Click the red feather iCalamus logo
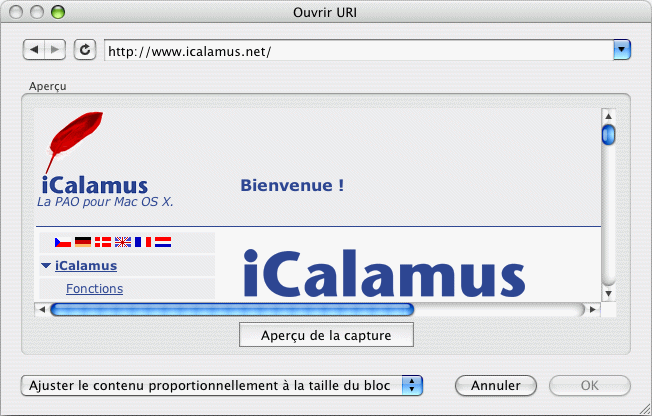The image size is (652, 416). tap(74, 141)
